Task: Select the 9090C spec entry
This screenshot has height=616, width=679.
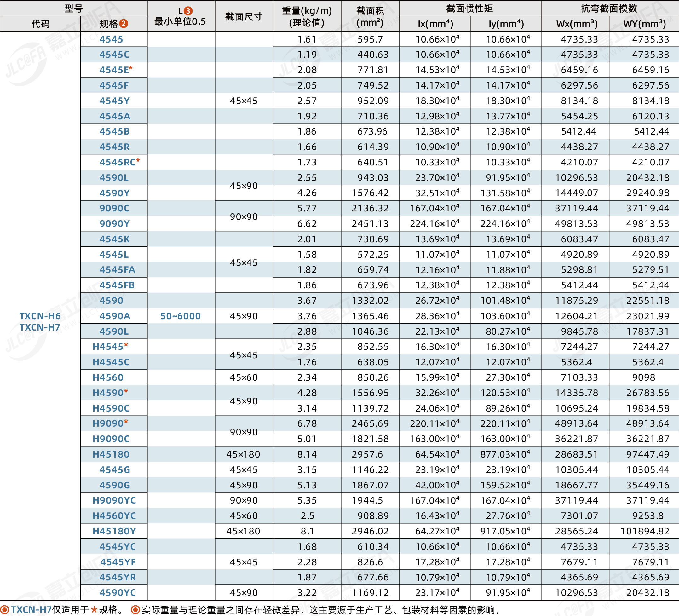Action: [x=114, y=208]
